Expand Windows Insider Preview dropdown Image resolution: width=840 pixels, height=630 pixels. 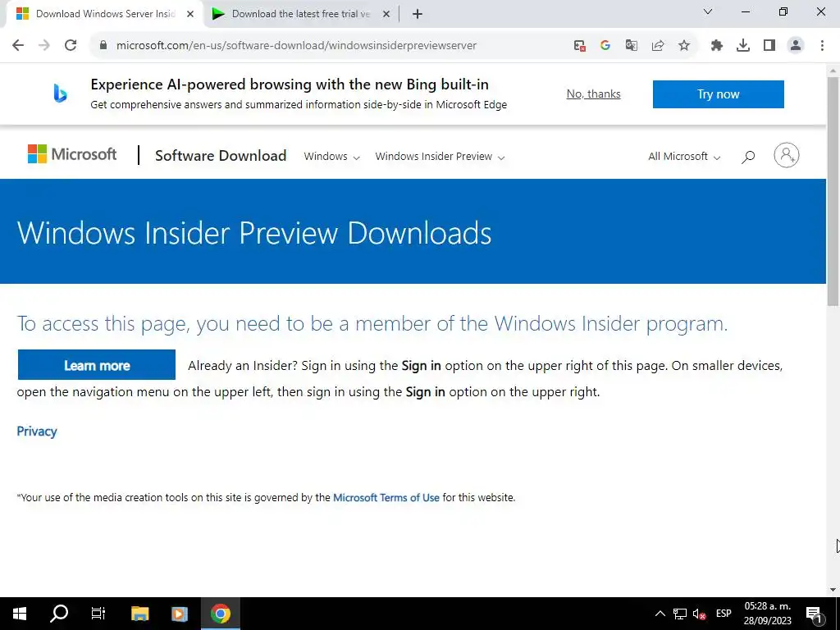click(440, 157)
